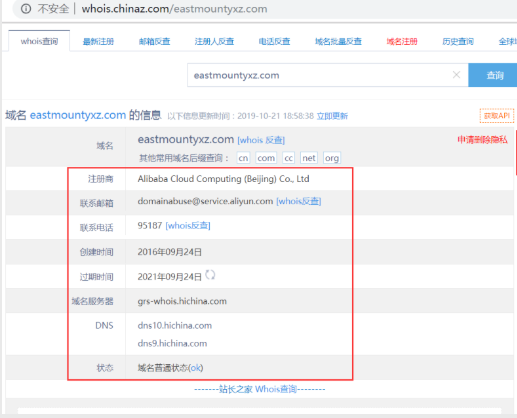Viewport: 517px width, 418px height.
Task: Click the browser address bar URL
Action: click(x=174, y=9)
